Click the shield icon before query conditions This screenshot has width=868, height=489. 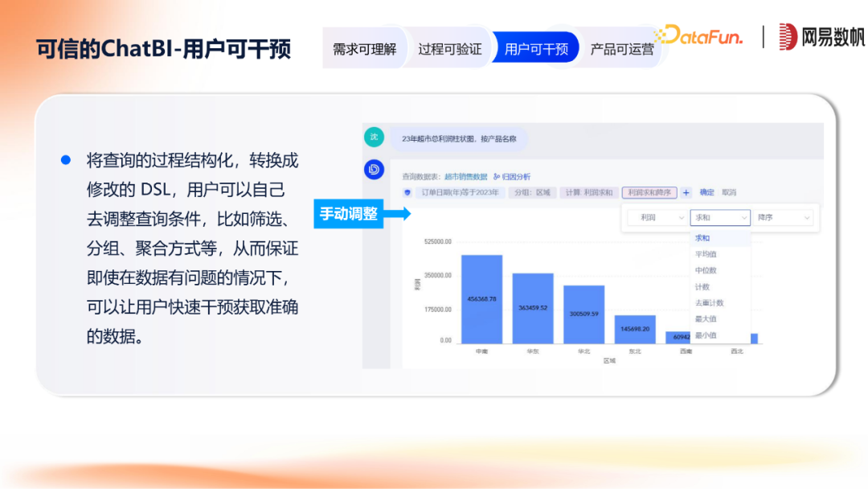tap(407, 193)
